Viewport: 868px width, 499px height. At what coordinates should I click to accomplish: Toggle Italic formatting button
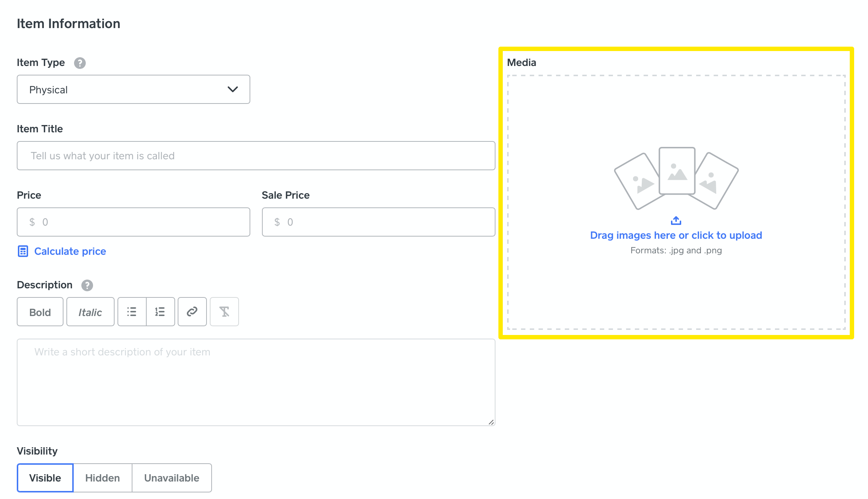click(x=90, y=312)
